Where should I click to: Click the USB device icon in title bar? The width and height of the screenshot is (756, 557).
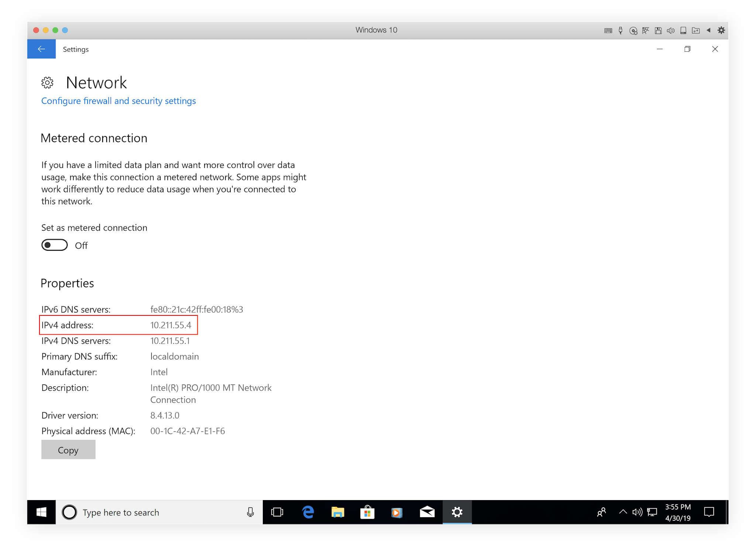pos(621,30)
